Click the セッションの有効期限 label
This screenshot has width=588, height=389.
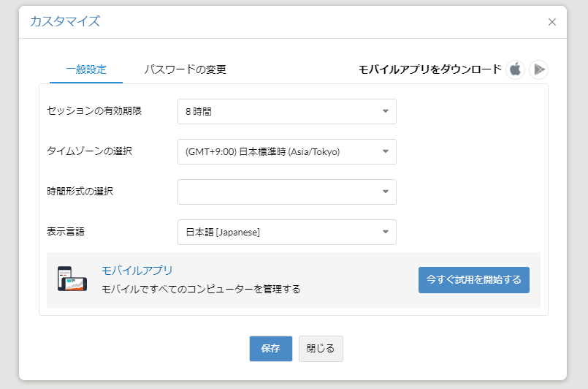coord(93,111)
